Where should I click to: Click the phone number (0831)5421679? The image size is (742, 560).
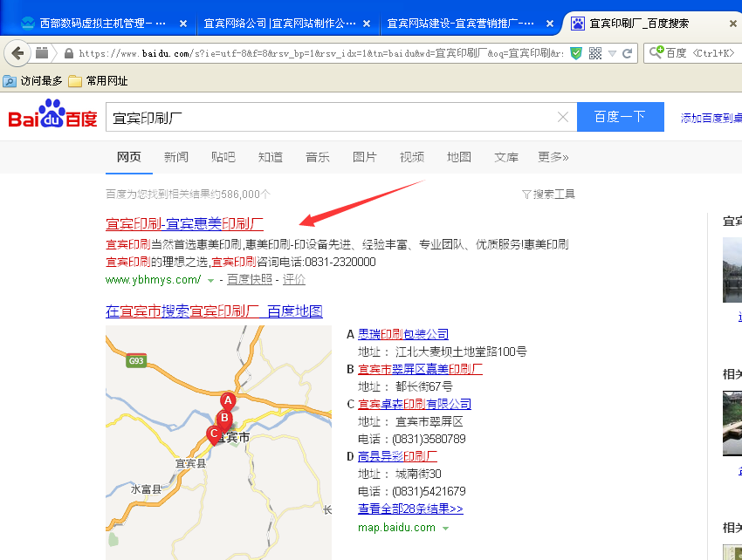pos(429,491)
